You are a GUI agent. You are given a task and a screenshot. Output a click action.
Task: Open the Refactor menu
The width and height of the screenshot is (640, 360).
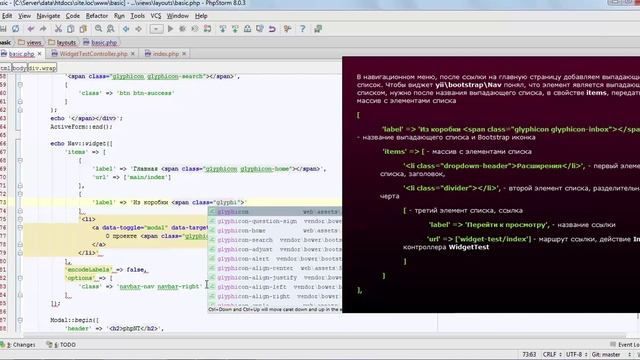[97, 16]
